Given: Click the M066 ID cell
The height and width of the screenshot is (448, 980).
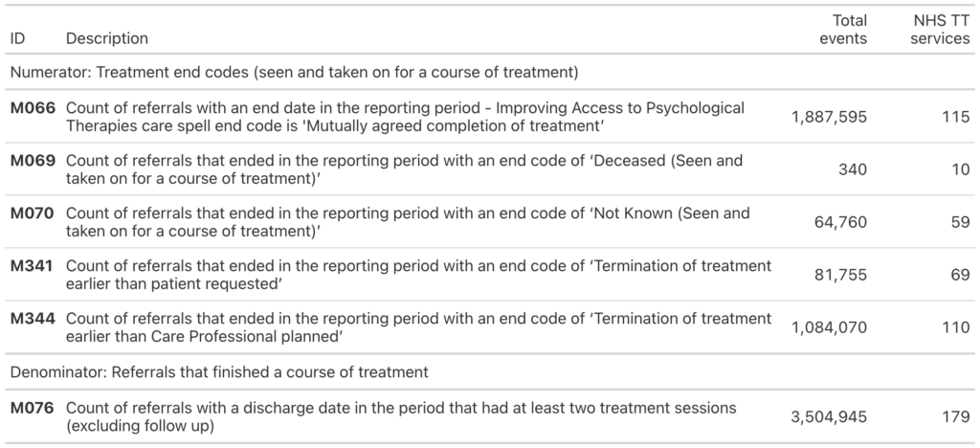Looking at the screenshot, I should [33, 108].
